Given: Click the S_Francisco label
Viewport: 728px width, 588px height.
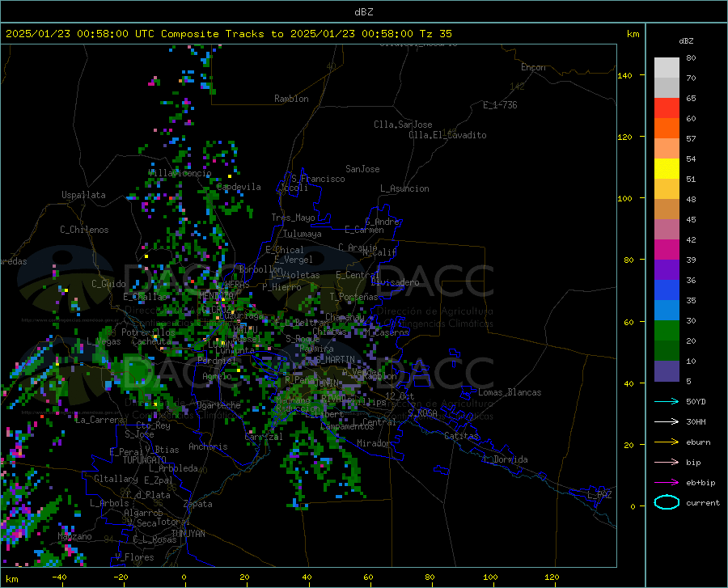Looking at the screenshot, I should [319, 179].
